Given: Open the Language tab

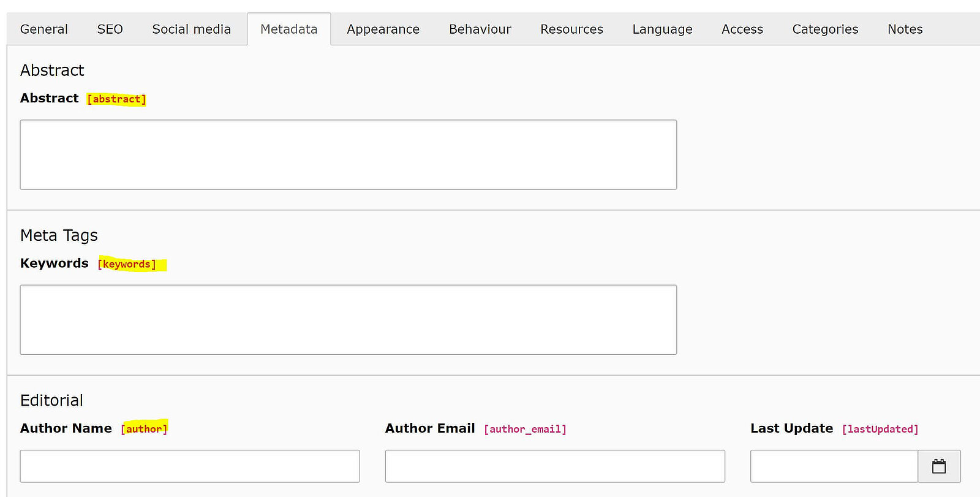Looking at the screenshot, I should 662,29.
